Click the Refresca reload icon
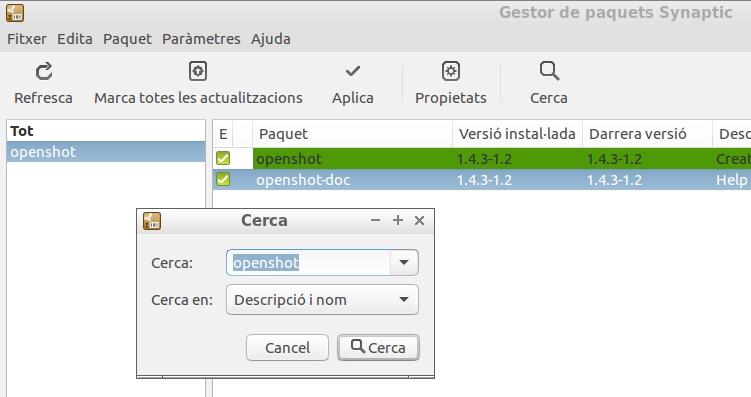This screenshot has width=751, height=397. pyautogui.click(x=44, y=72)
